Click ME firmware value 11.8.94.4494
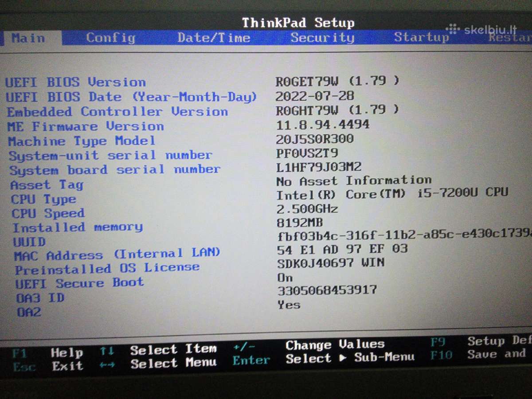Viewport: 532px width, 399px height. tap(323, 125)
